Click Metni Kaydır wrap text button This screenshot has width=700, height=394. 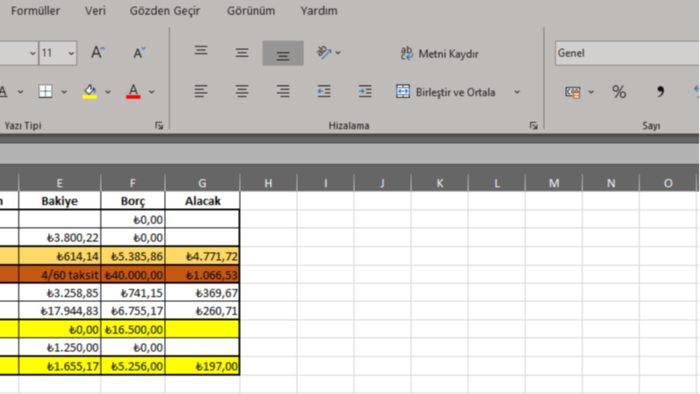click(439, 54)
